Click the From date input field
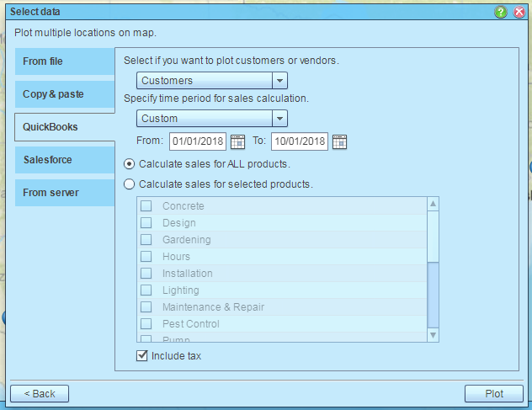 click(198, 141)
